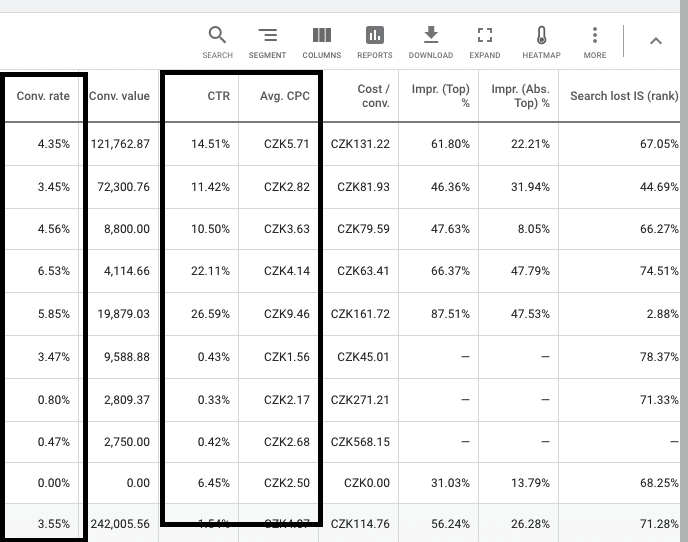Select the 3.55% total conv. rate cell
Image resolution: width=688 pixels, height=542 pixels.
pyautogui.click(x=54, y=524)
